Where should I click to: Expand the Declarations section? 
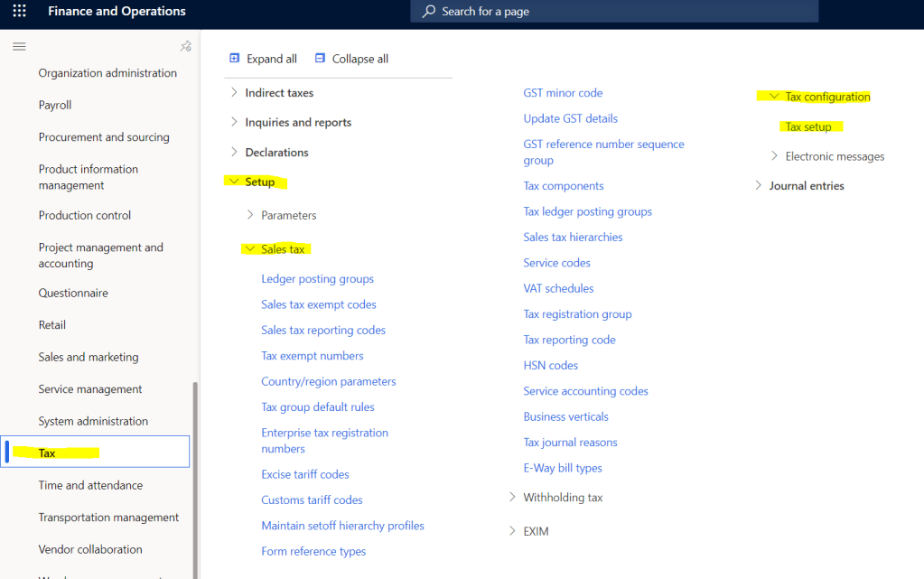point(234,153)
